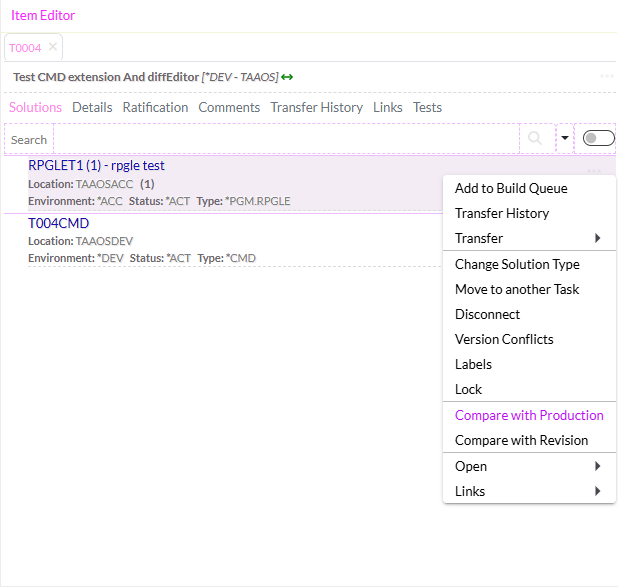The image size is (618, 587).
Task: Click the green double-arrow transfer icon
Action: click(287, 77)
